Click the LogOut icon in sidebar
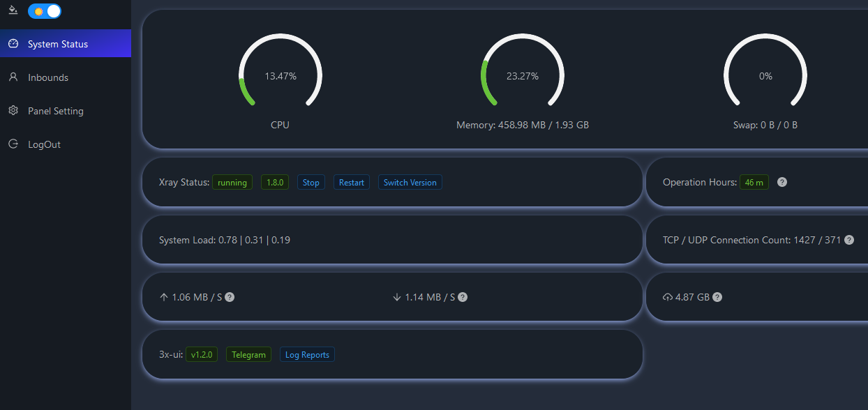 click(x=13, y=144)
